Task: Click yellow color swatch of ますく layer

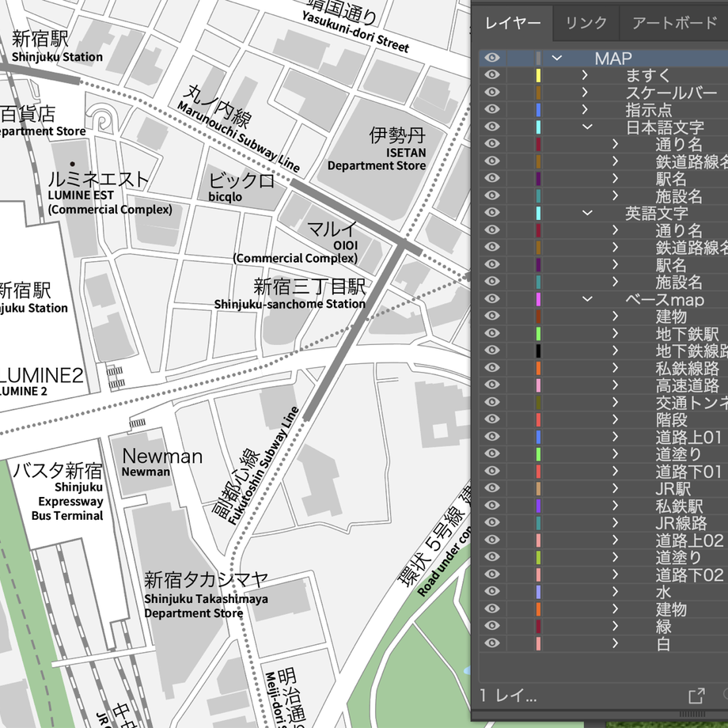Action: (x=538, y=74)
